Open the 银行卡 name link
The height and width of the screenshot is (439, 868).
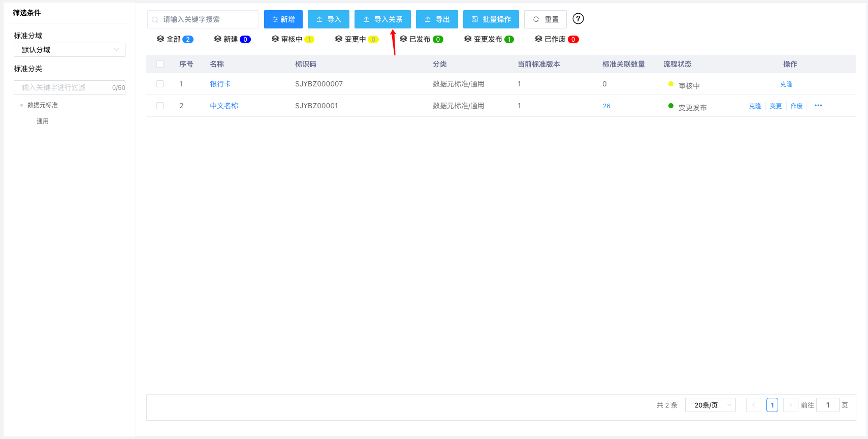[x=220, y=84]
